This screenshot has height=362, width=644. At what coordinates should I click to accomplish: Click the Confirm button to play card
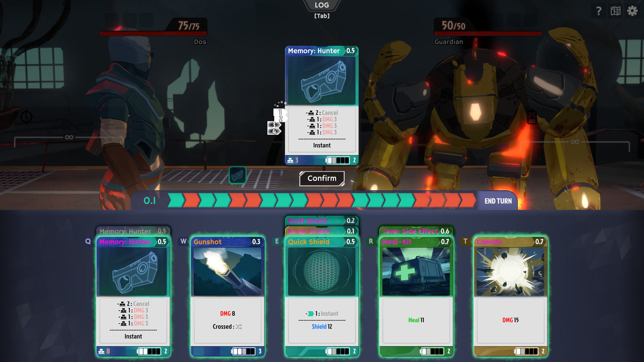click(x=322, y=178)
